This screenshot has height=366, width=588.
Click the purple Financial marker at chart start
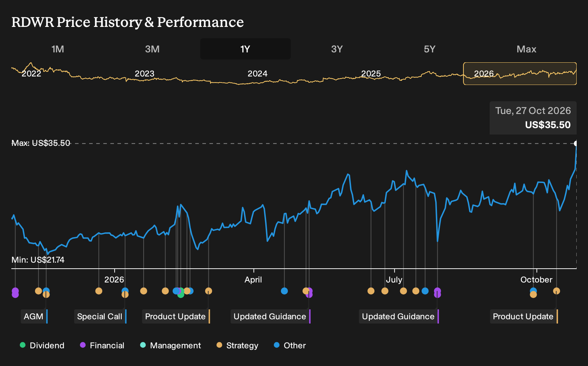[x=15, y=291]
